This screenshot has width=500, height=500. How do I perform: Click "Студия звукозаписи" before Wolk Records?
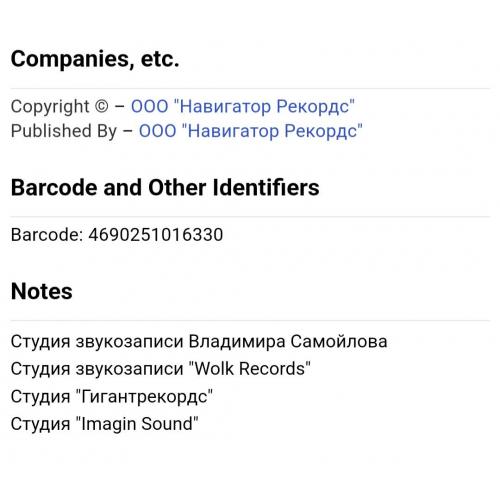click(97, 369)
